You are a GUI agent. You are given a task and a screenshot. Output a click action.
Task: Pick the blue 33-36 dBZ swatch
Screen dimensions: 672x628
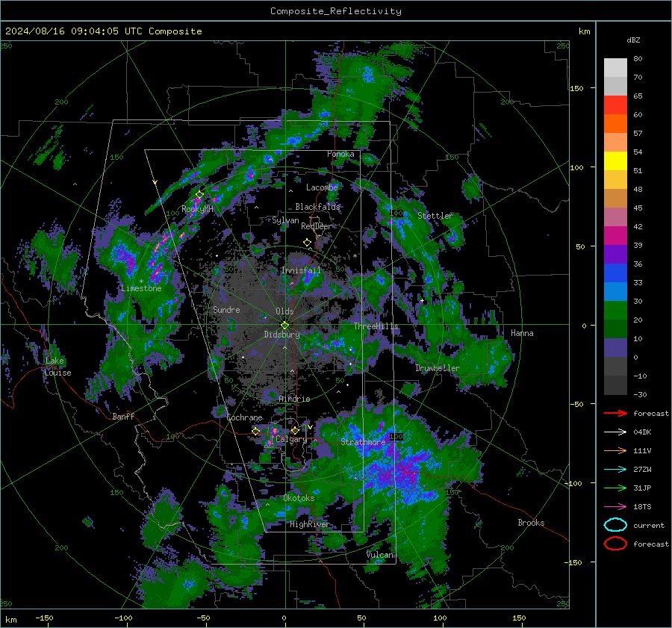pos(615,273)
